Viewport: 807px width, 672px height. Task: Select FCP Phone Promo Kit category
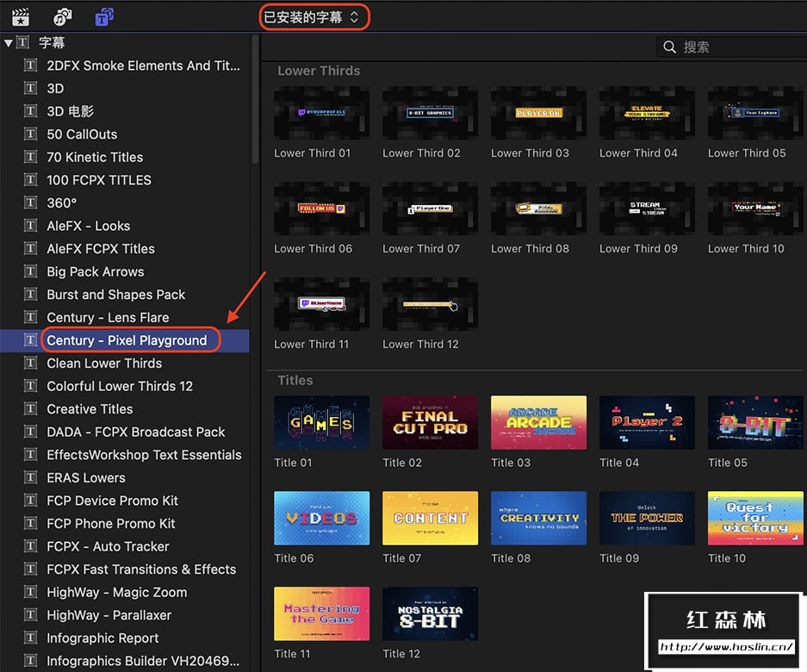click(x=125, y=524)
